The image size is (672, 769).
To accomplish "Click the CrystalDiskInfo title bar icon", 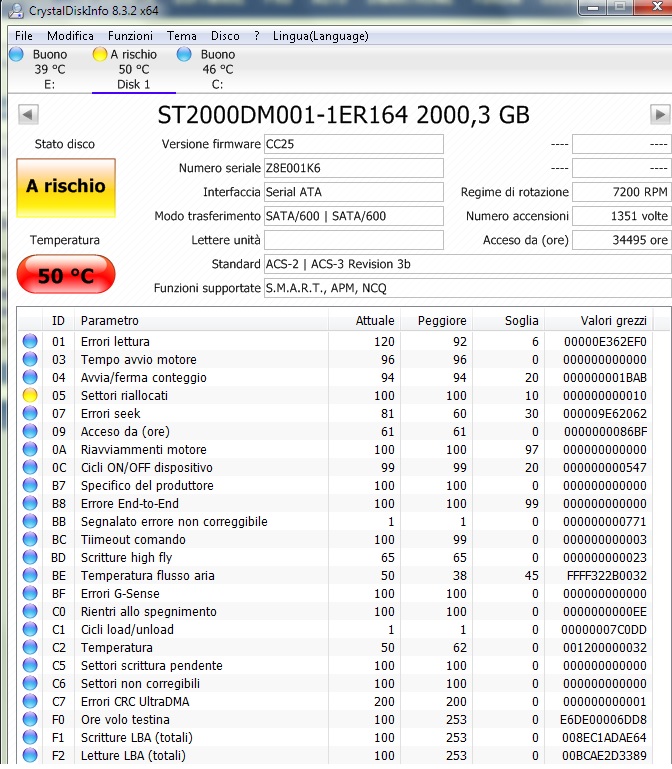I will click(16, 10).
